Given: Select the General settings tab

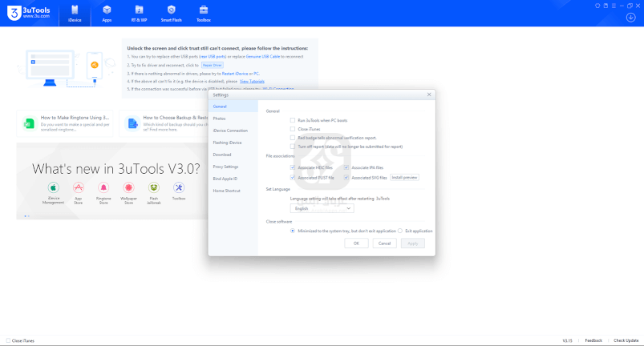Looking at the screenshot, I should pos(233,107).
